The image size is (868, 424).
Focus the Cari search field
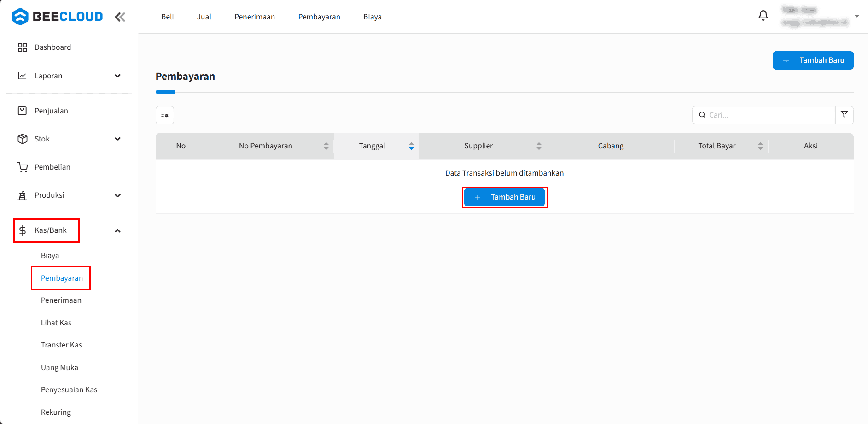(763, 115)
